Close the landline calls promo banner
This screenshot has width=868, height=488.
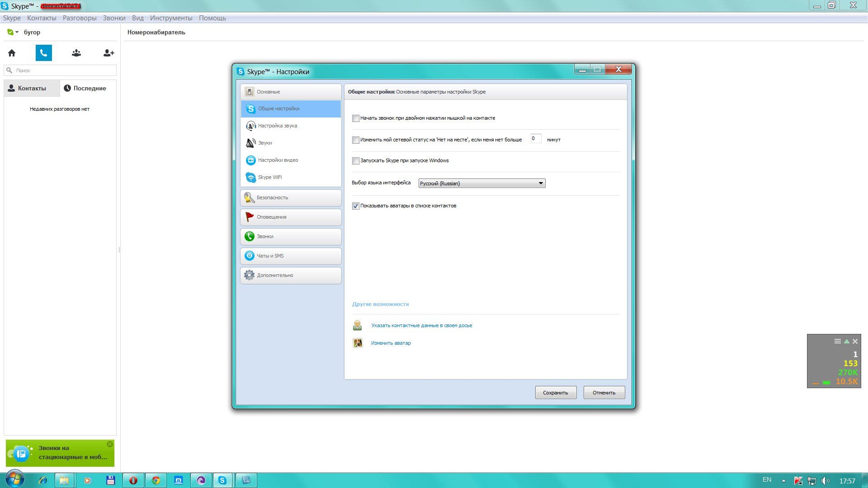pyautogui.click(x=110, y=444)
